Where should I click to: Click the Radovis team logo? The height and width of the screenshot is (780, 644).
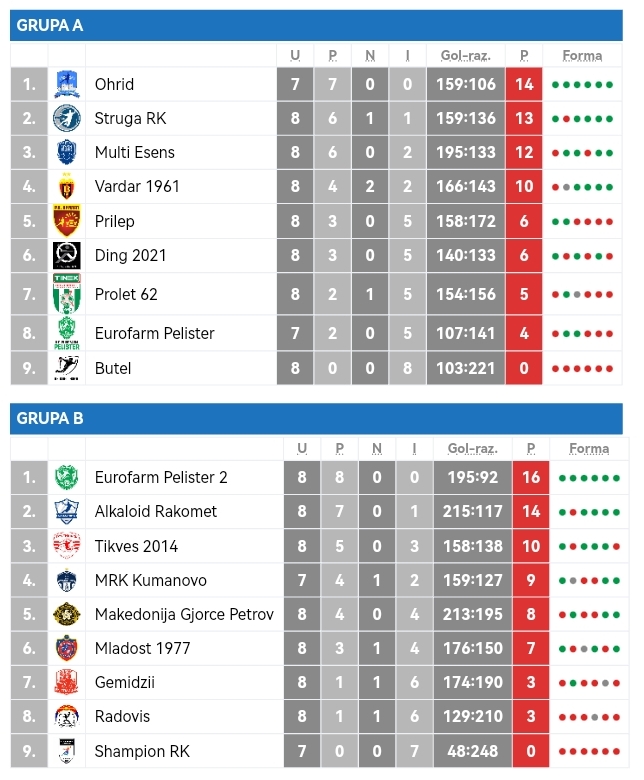coord(66,717)
